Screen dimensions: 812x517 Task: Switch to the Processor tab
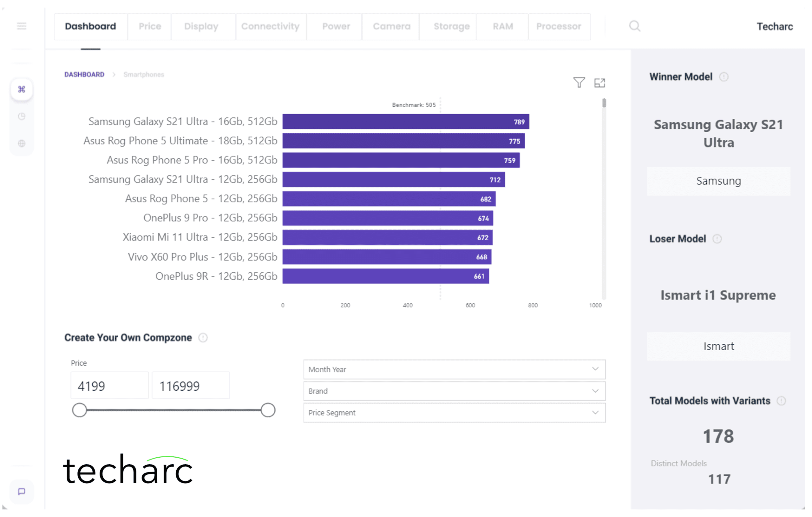[x=559, y=26]
